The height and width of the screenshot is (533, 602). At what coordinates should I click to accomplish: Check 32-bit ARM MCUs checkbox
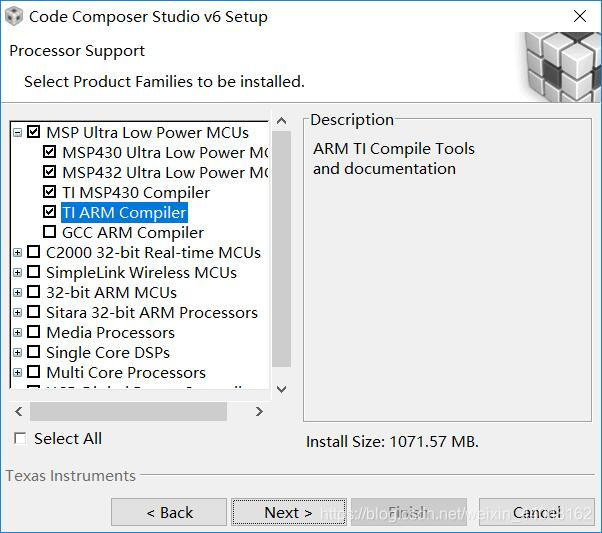coord(33,292)
